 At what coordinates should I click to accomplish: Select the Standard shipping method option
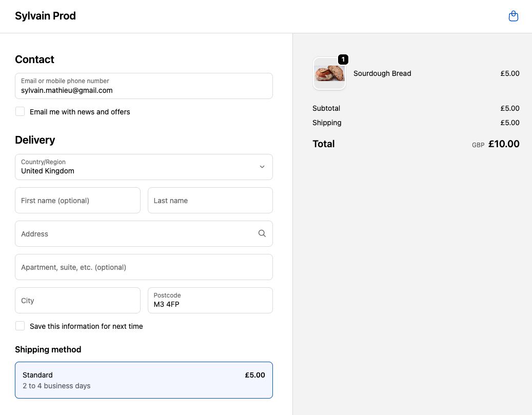pyautogui.click(x=144, y=380)
